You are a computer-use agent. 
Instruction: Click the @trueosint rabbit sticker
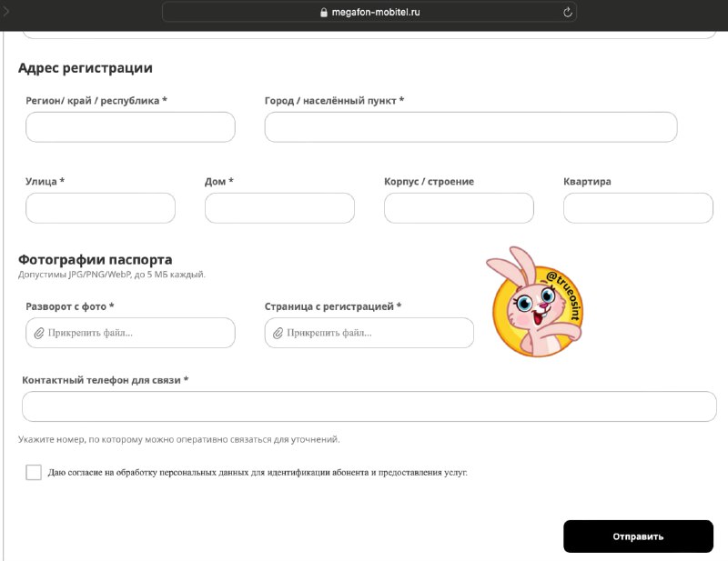[x=535, y=302]
